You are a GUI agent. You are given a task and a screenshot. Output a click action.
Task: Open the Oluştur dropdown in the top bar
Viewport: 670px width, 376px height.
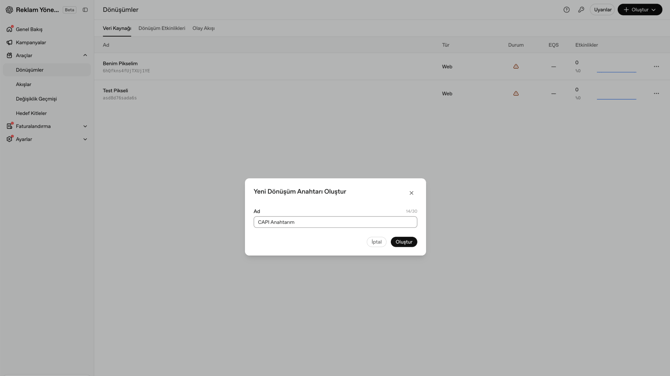tap(640, 10)
